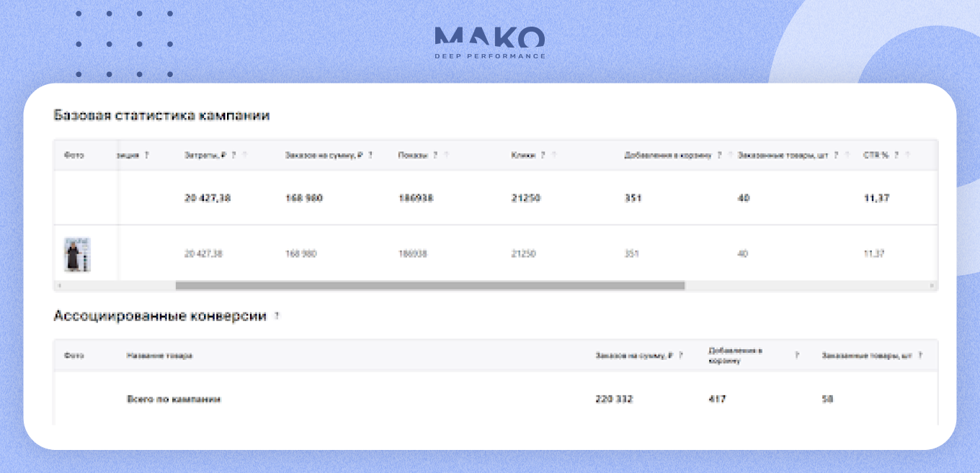
Task: Open the product photo thumbnail in the table
Action: point(77,254)
